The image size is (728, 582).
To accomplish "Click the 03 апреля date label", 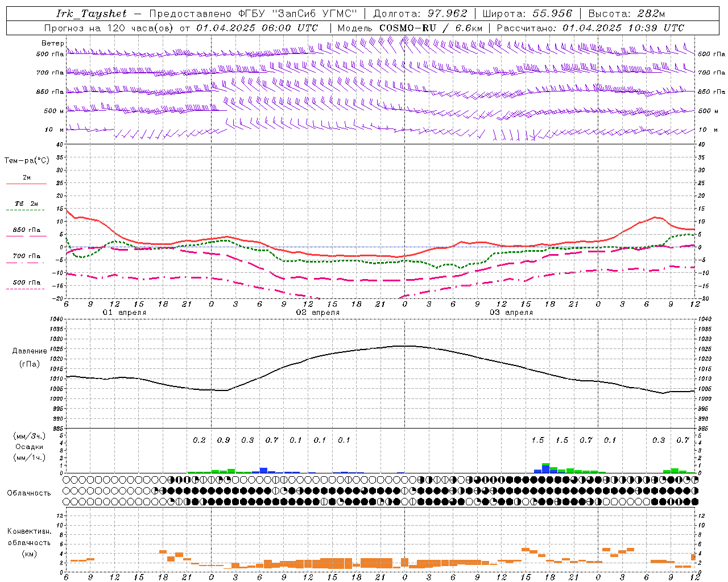I will tap(511, 313).
